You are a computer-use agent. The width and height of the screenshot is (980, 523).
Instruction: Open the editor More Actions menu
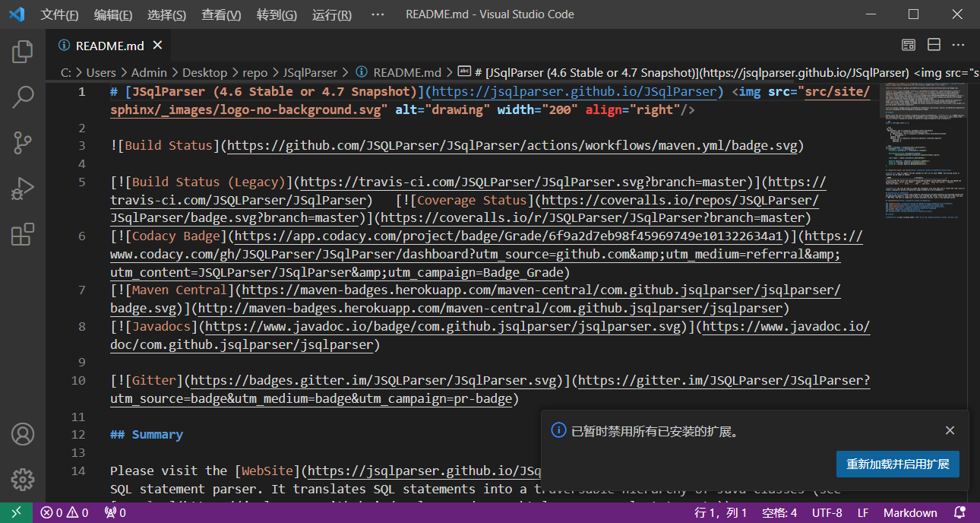[x=959, y=45]
